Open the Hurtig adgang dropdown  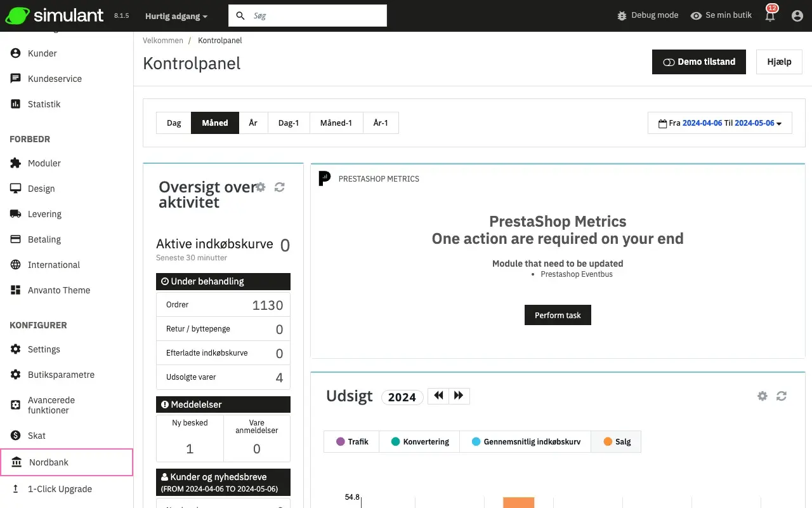pos(176,17)
